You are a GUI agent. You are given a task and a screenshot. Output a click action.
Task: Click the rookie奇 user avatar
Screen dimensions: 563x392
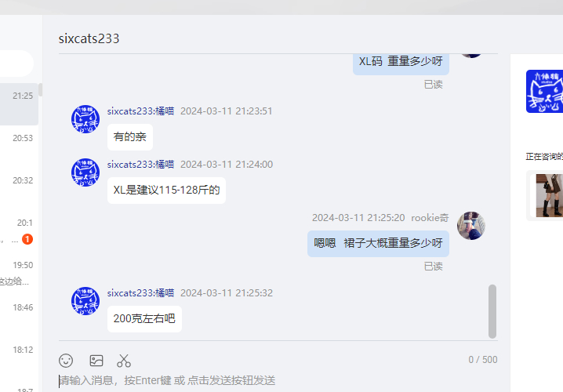pyautogui.click(x=471, y=226)
